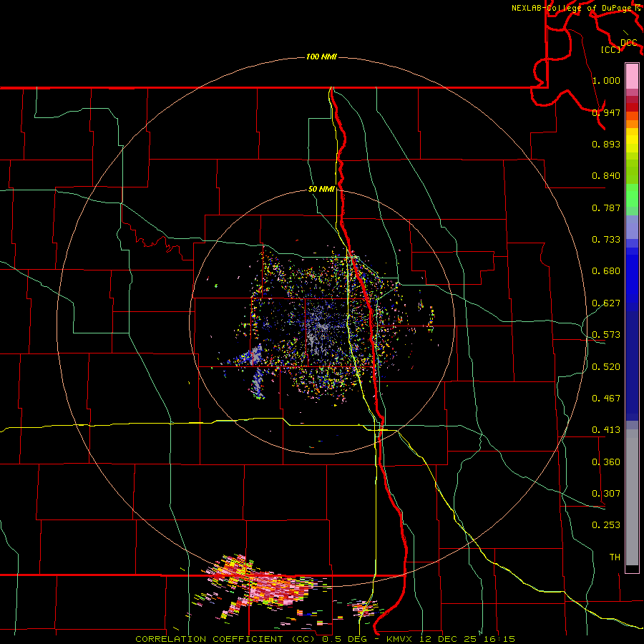Select the 0.627 scale value
Image resolution: width=644 pixels, height=644 pixels.
[x=606, y=303]
